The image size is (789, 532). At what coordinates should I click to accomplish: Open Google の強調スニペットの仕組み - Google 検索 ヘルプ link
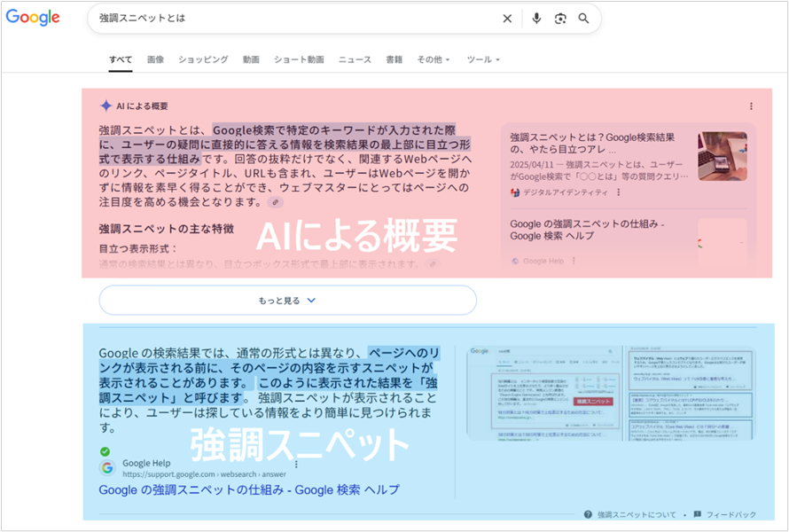(249, 489)
